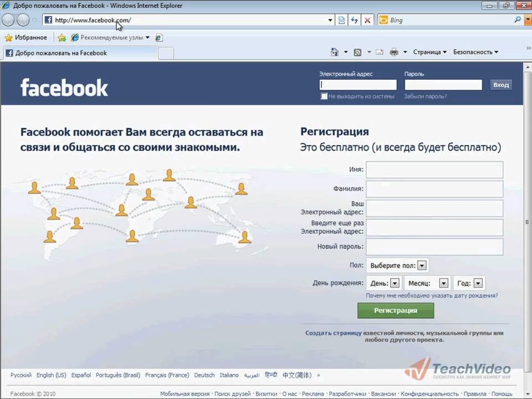Open 'Забыли пароль?' link
Image resolution: width=532 pixels, height=399 pixels.
426,96
